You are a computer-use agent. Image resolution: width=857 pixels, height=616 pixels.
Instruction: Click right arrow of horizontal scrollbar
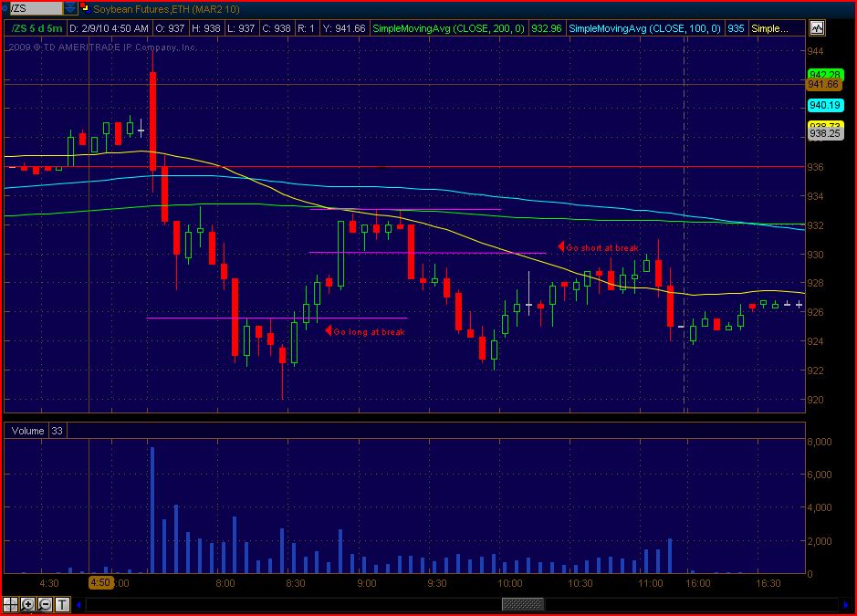tap(847, 604)
